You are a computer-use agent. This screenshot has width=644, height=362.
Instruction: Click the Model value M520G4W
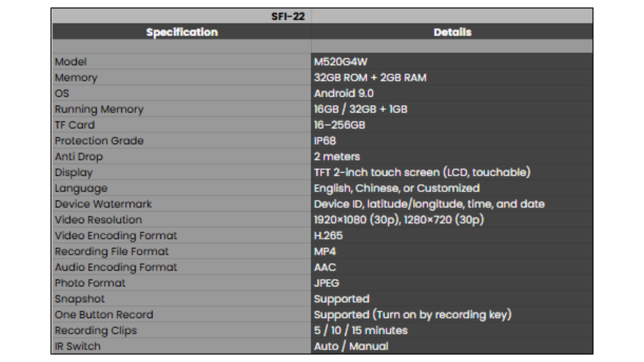point(341,62)
